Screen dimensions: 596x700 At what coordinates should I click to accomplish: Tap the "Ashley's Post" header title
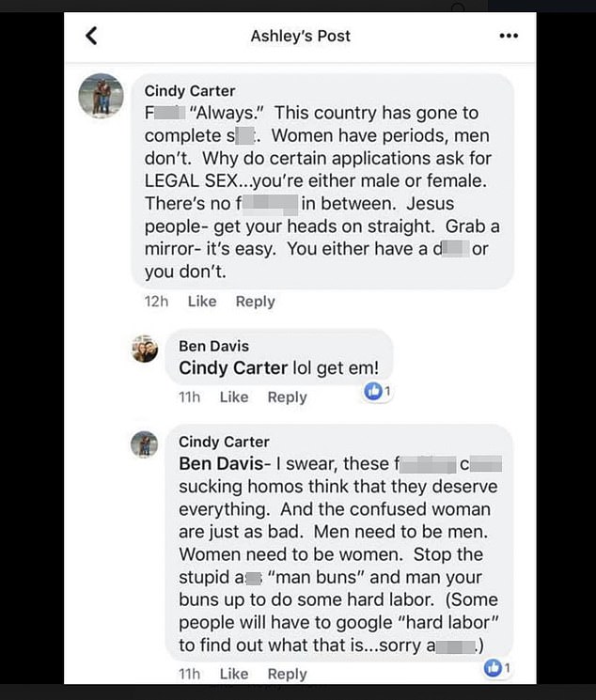[300, 37]
